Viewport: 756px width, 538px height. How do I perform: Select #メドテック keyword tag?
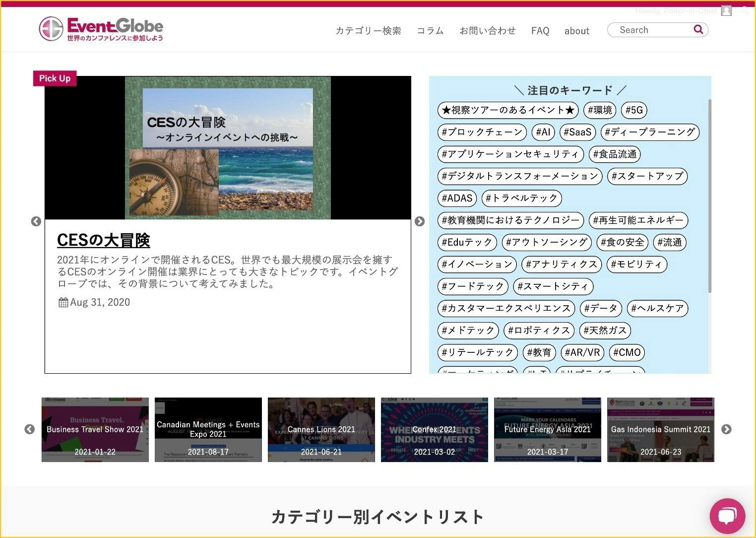[468, 331]
